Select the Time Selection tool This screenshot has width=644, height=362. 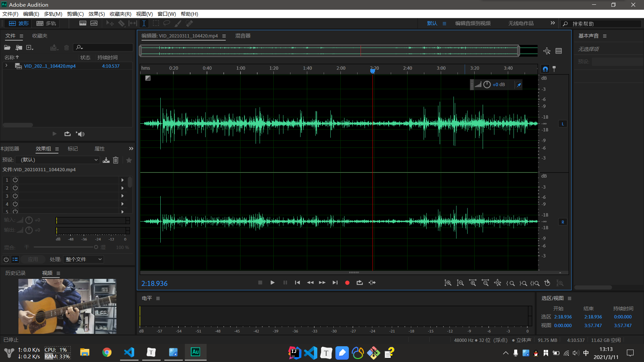point(144,23)
